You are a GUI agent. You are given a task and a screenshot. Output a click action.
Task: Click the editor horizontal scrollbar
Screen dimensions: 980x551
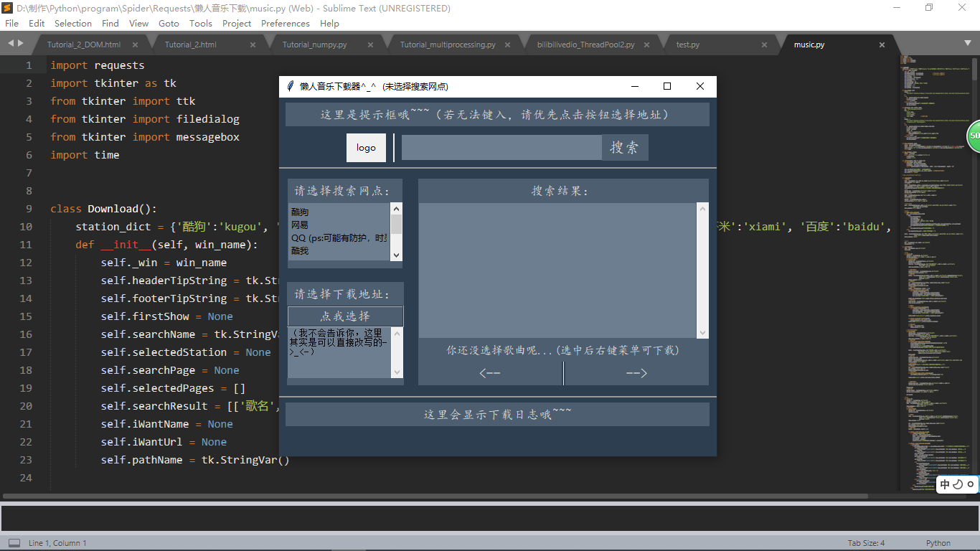coord(435,496)
